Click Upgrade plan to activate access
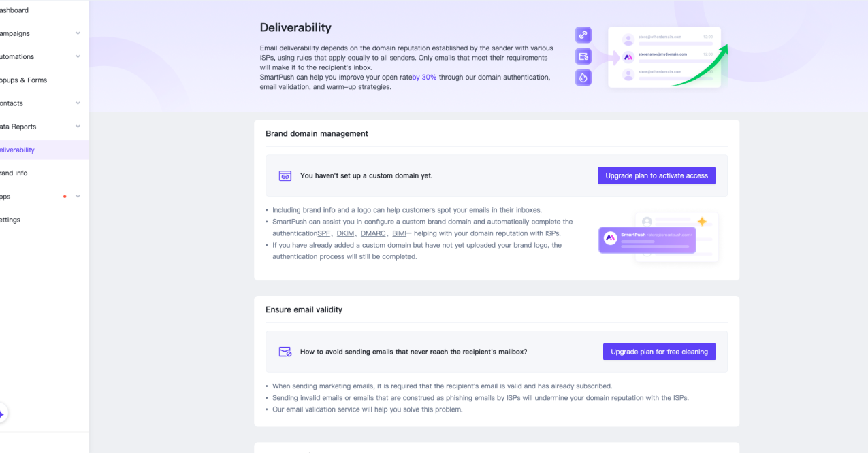 pyautogui.click(x=656, y=175)
